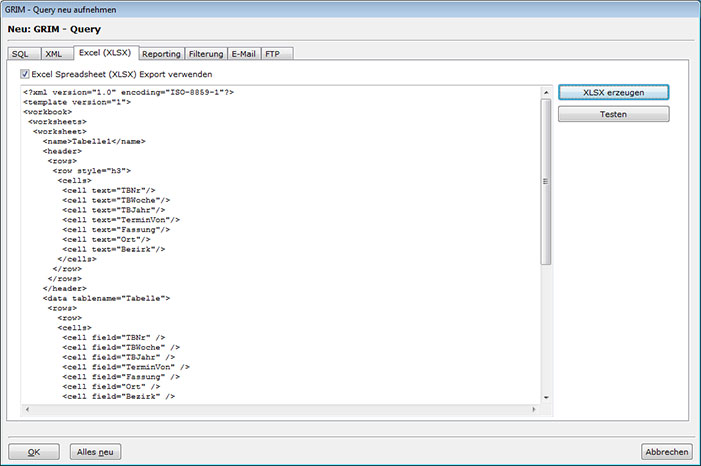The width and height of the screenshot is (701, 466).
Task: Open the Filterung tab
Action: pos(206,54)
